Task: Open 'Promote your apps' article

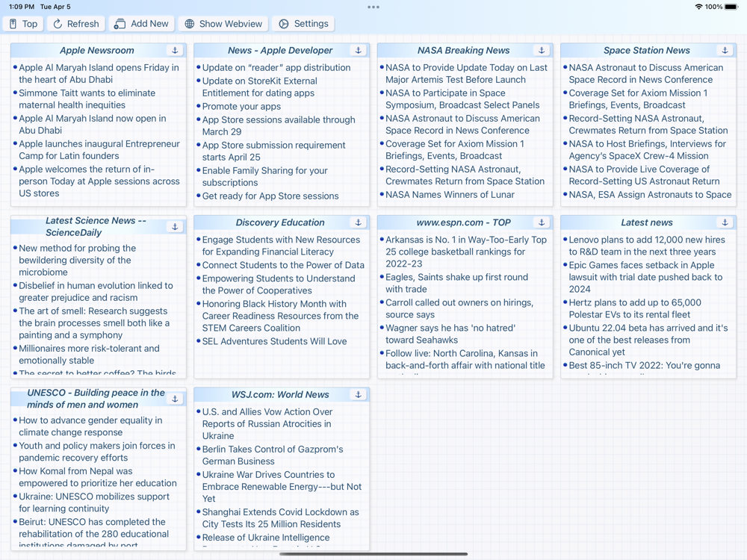Action: click(x=241, y=106)
